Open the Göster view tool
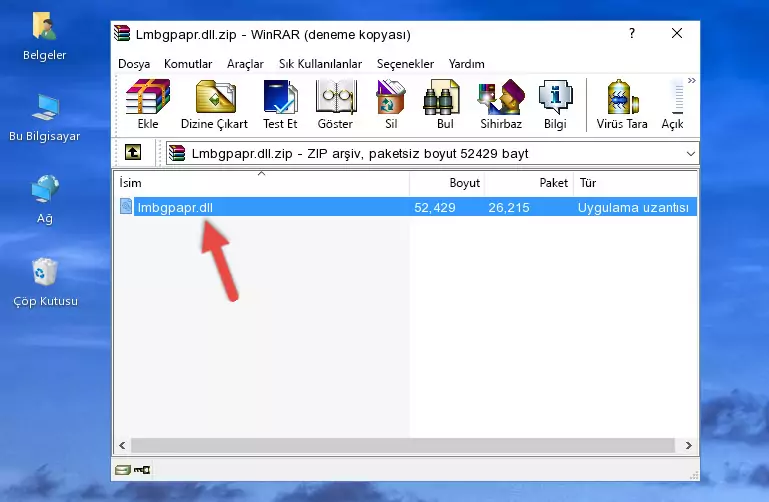Screen dimensions: 769x502 (335, 104)
